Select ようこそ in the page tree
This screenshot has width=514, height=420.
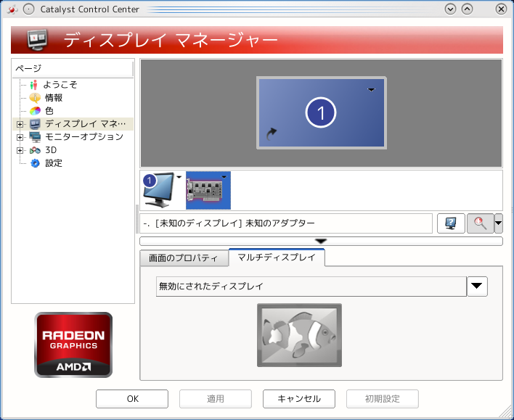[60, 85]
